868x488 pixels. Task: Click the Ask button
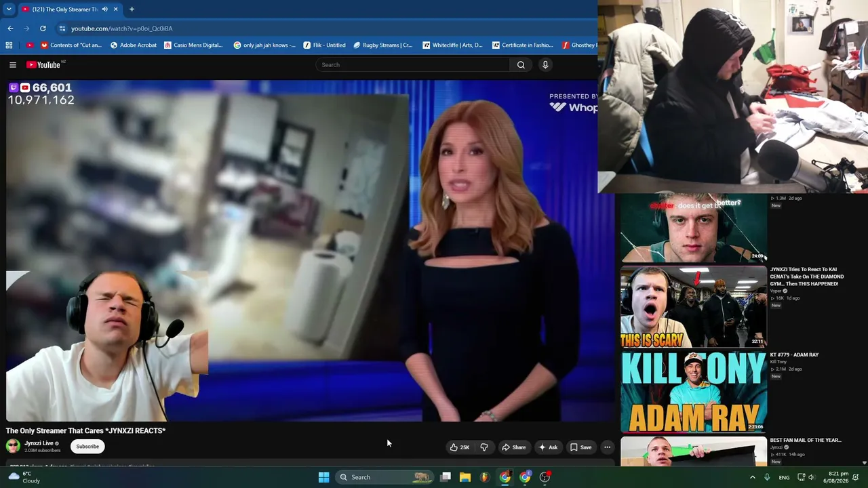click(x=548, y=447)
